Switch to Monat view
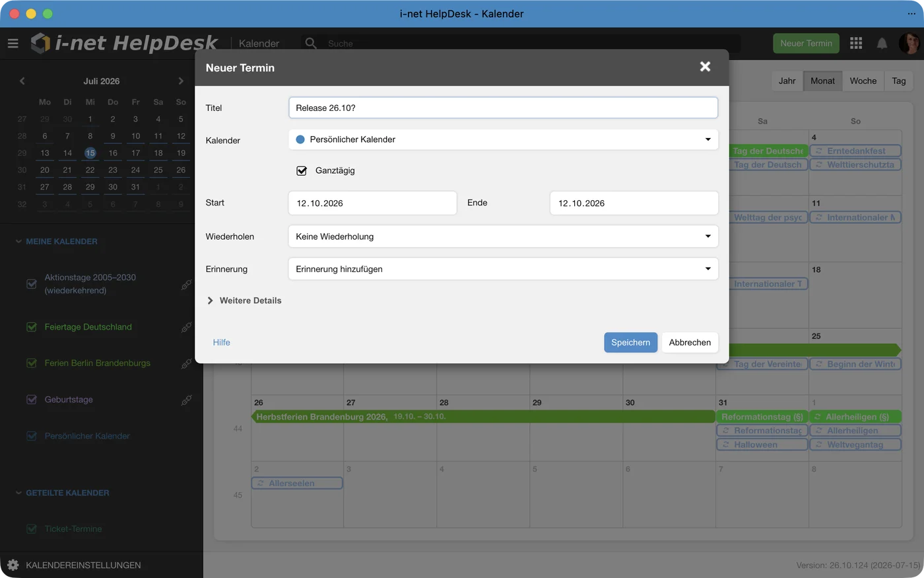Image resolution: width=924 pixels, height=578 pixels. (x=822, y=81)
